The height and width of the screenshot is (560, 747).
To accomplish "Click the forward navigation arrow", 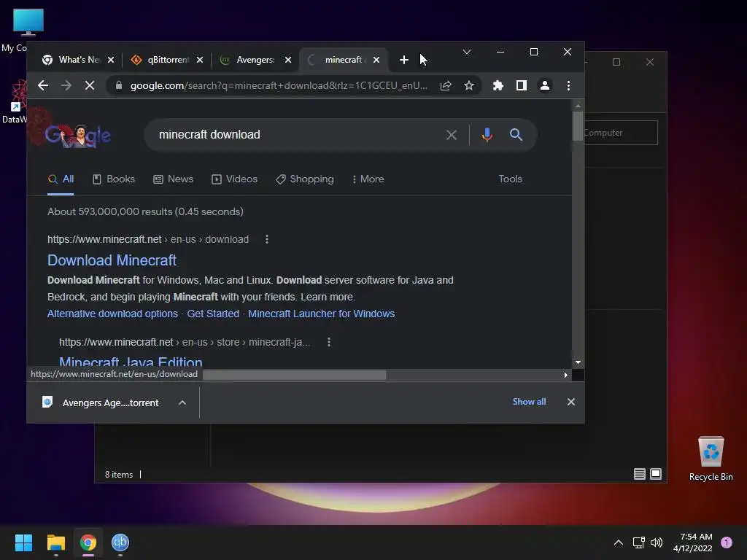I will (66, 86).
